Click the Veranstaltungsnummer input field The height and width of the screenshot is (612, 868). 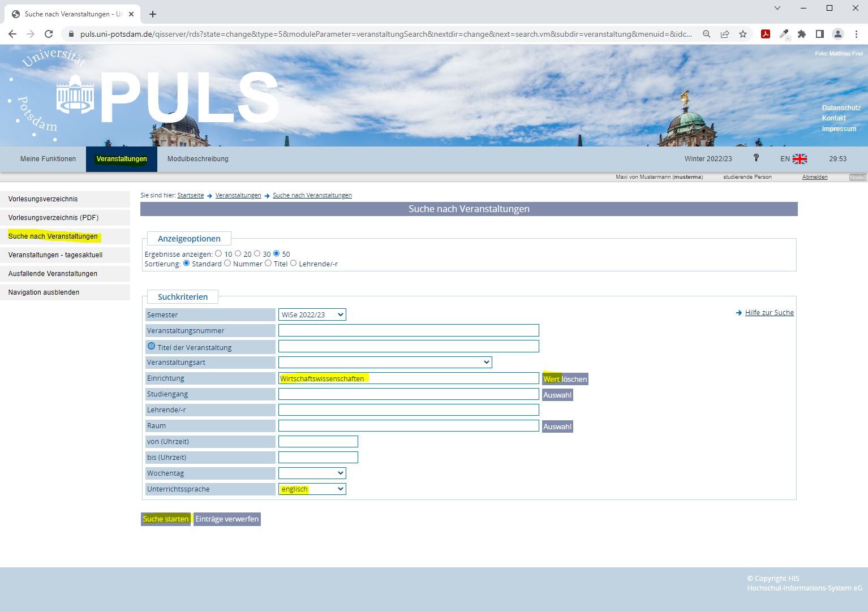(x=408, y=331)
